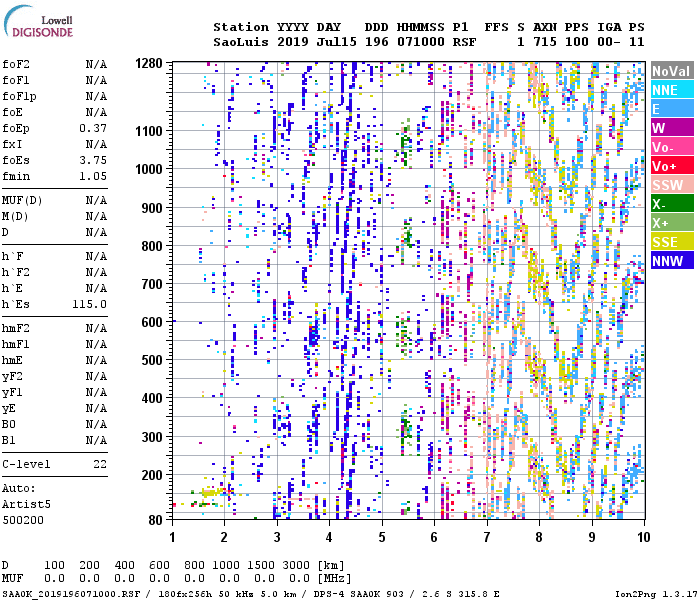Click the 5 MHz tick on frequency axis

click(381, 538)
